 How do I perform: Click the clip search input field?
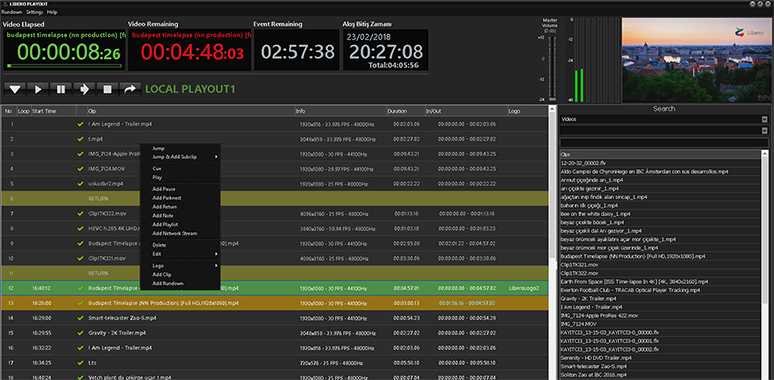(663, 142)
